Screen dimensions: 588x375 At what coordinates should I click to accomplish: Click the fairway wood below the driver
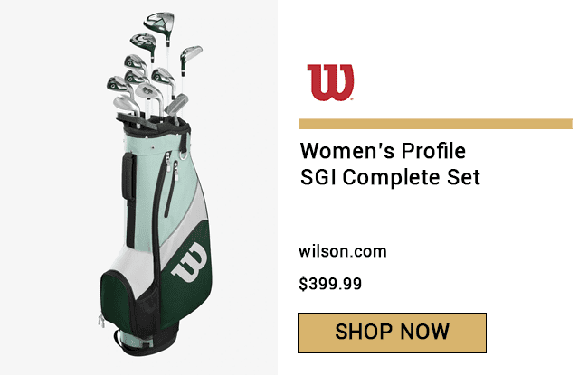[144, 43]
